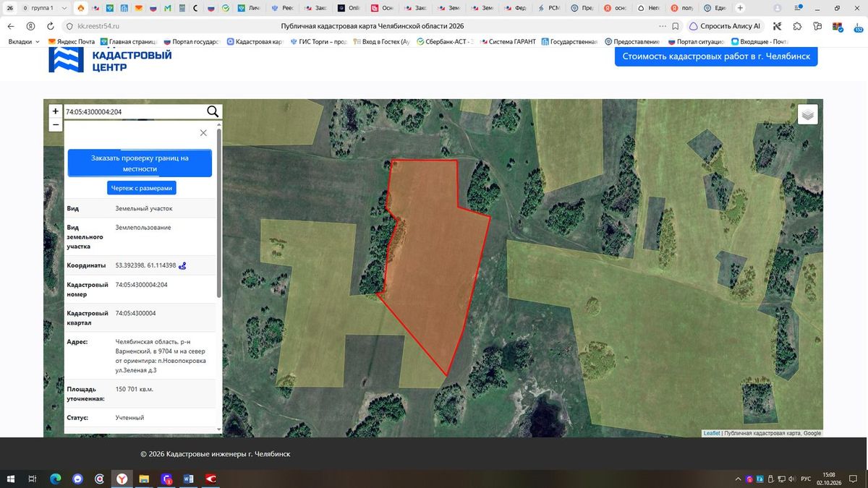Viewport: 868px width, 488px height.
Task: Open the map layers switcher icon
Action: click(808, 114)
